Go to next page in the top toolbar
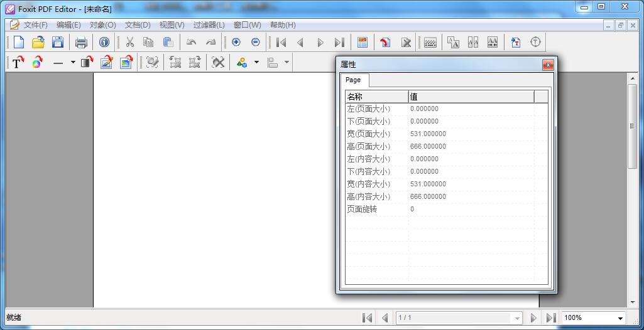 320,42
